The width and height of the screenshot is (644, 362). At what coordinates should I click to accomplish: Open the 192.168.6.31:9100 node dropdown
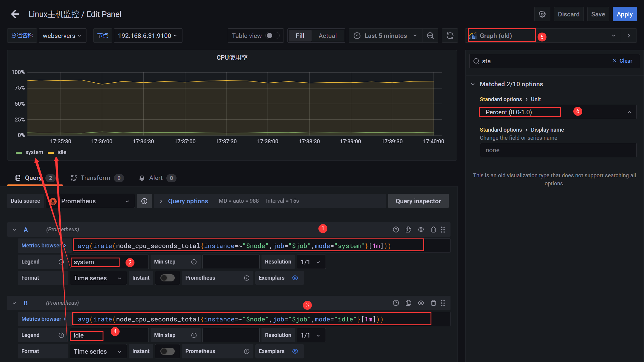[x=148, y=36]
